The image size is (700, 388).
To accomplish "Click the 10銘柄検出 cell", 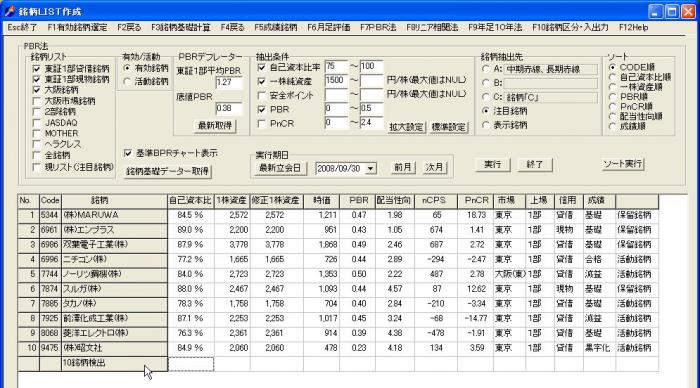I will click(x=114, y=363).
